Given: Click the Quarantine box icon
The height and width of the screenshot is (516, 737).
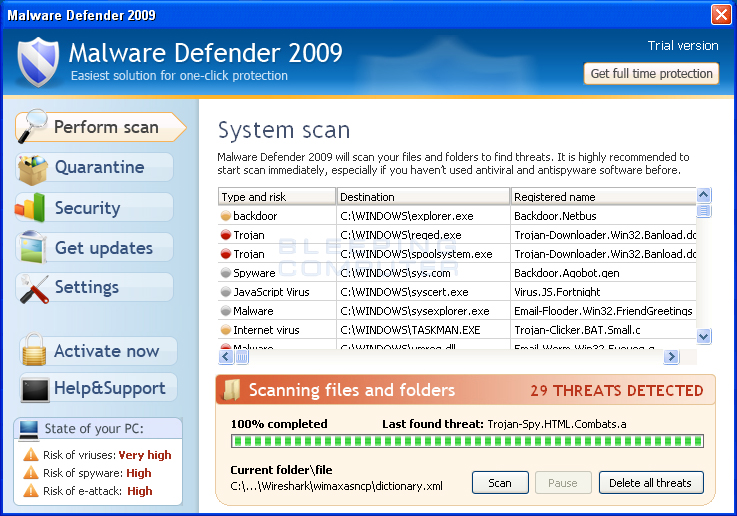Looking at the screenshot, I should [32, 169].
